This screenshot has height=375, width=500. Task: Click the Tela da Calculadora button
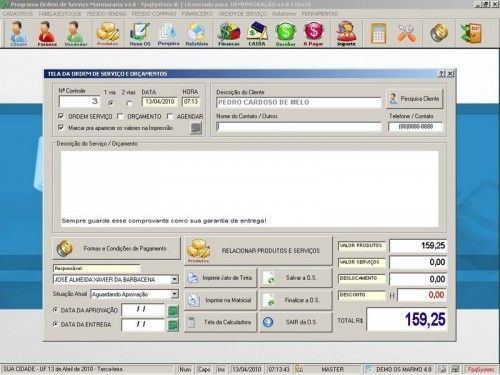221,322
